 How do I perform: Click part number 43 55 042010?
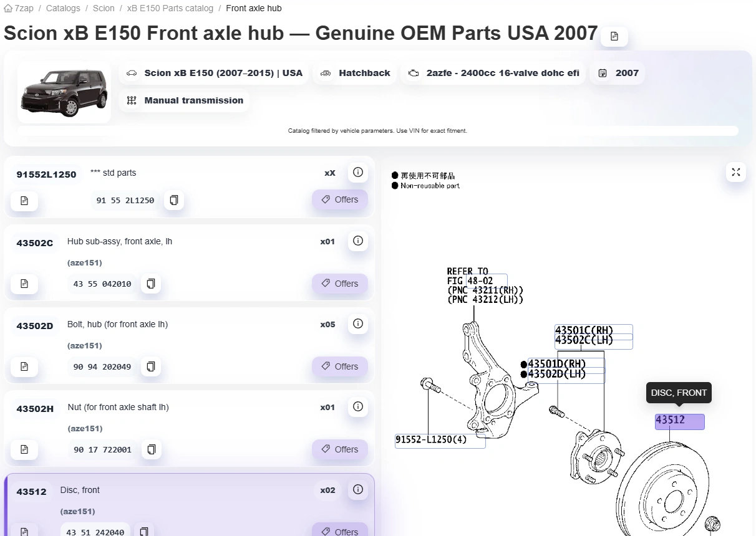(x=102, y=284)
